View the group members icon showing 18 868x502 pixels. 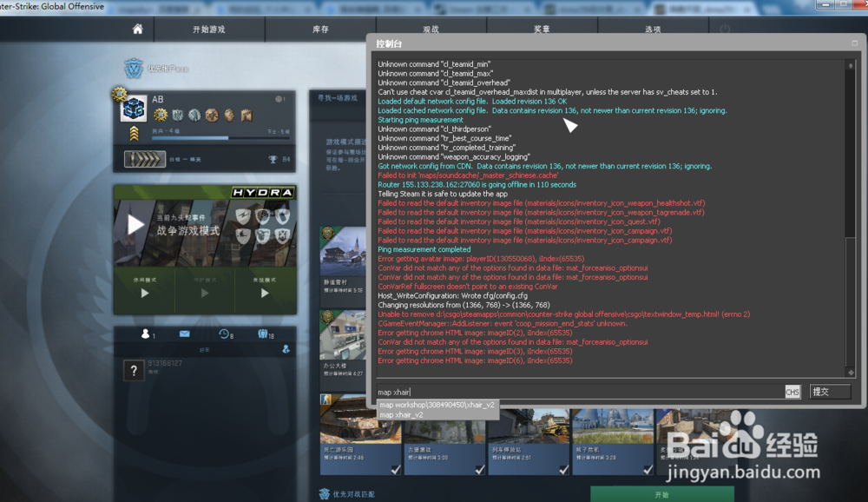(263, 334)
